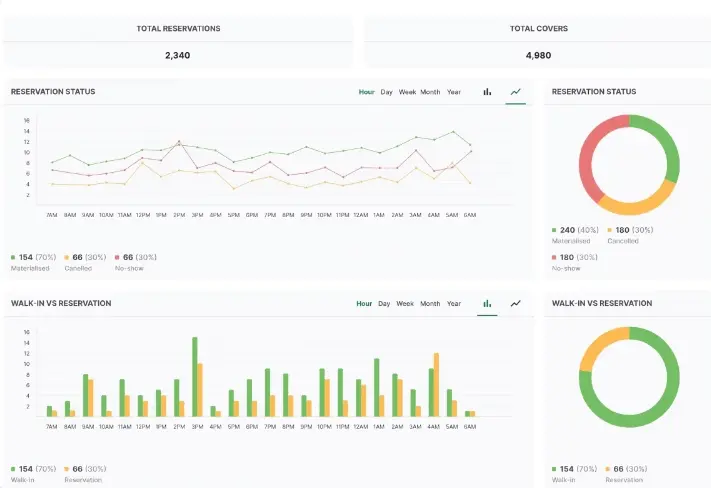This screenshot has width=711, height=488.
Task: Click the Total Reservations value 2,340
Action: tap(178, 55)
